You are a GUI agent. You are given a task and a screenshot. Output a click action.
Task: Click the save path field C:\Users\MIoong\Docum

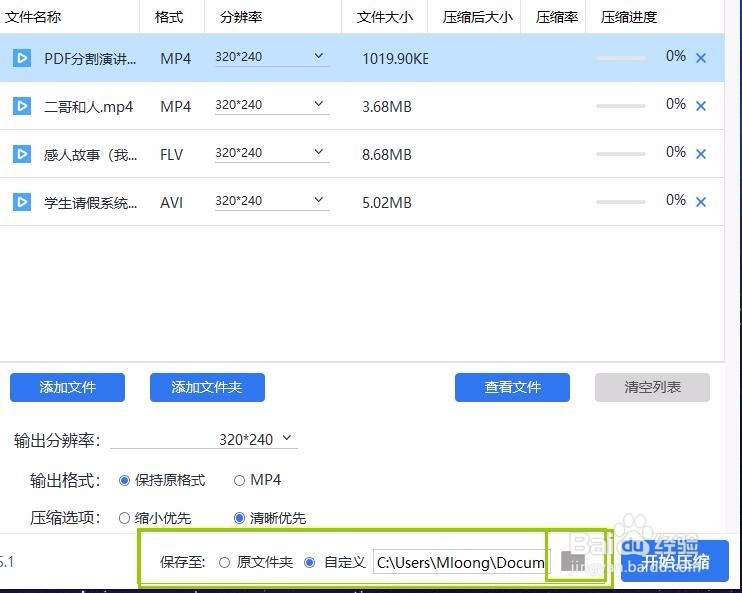coord(461,562)
